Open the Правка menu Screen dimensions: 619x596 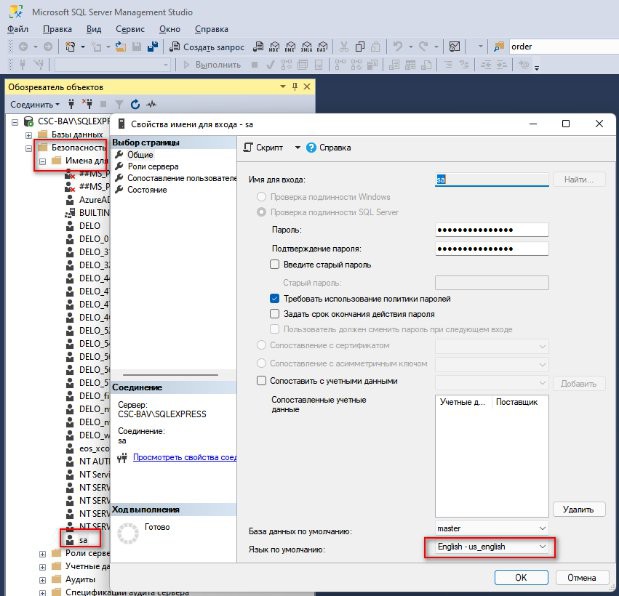click(58, 29)
